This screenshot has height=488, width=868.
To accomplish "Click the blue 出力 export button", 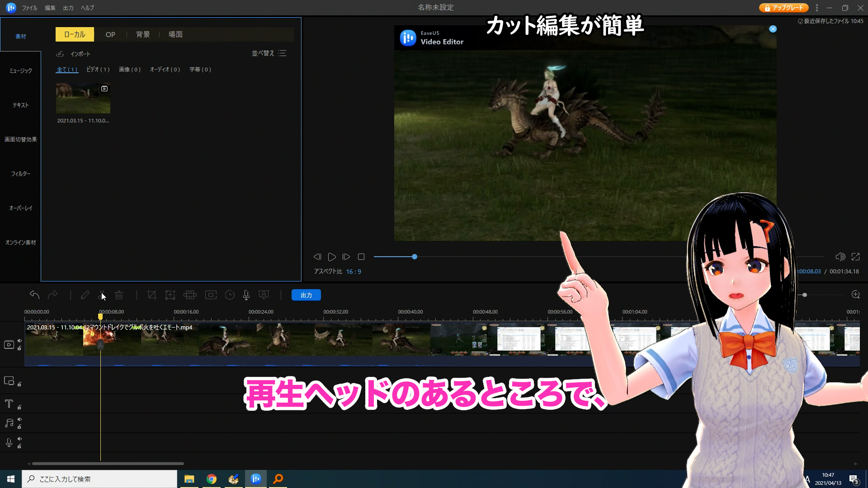I will pos(306,295).
